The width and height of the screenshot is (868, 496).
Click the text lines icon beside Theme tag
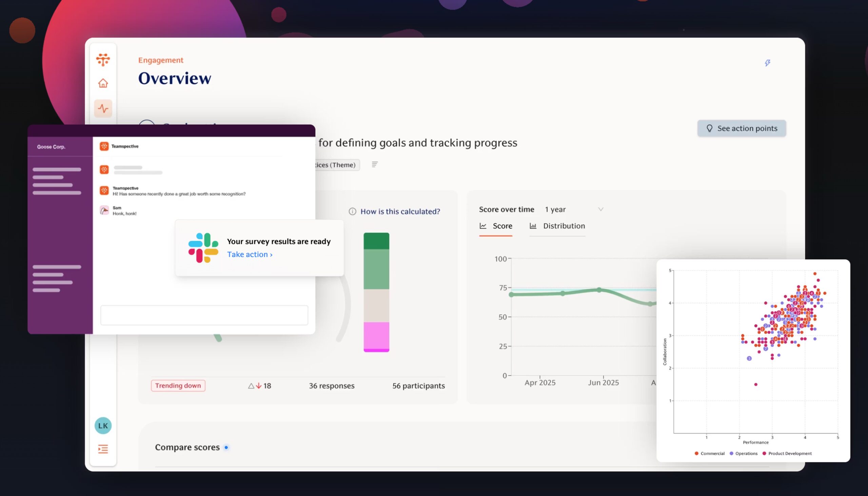(374, 165)
